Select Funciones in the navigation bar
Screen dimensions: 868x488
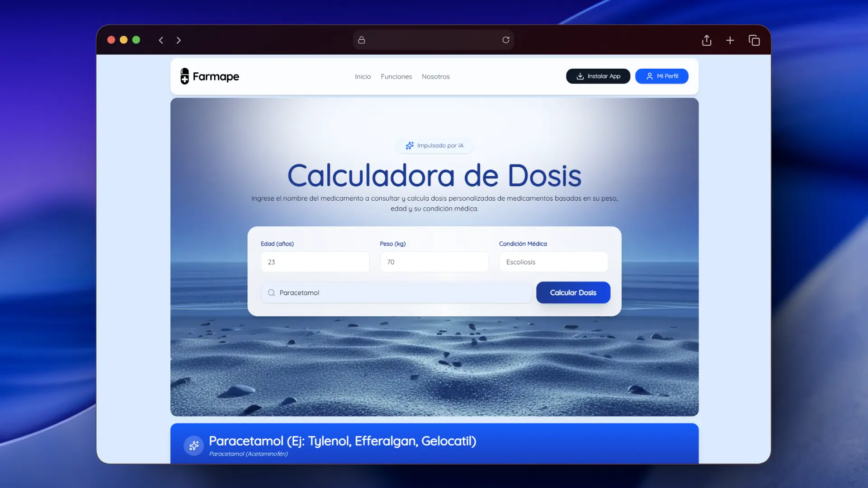coord(396,76)
